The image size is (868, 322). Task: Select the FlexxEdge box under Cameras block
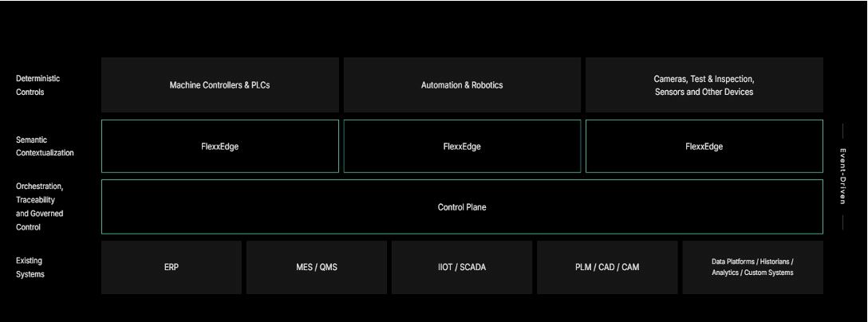pyautogui.click(x=704, y=147)
